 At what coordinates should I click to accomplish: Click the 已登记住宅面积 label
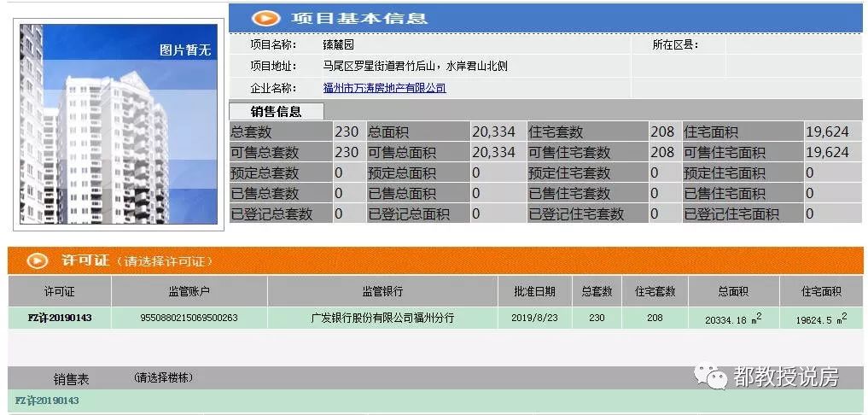coord(731,213)
